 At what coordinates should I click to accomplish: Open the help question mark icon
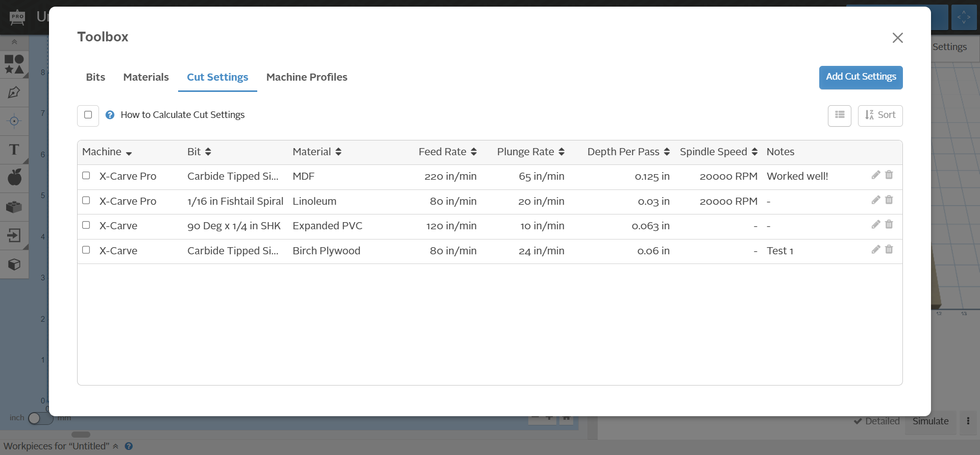coord(110,115)
